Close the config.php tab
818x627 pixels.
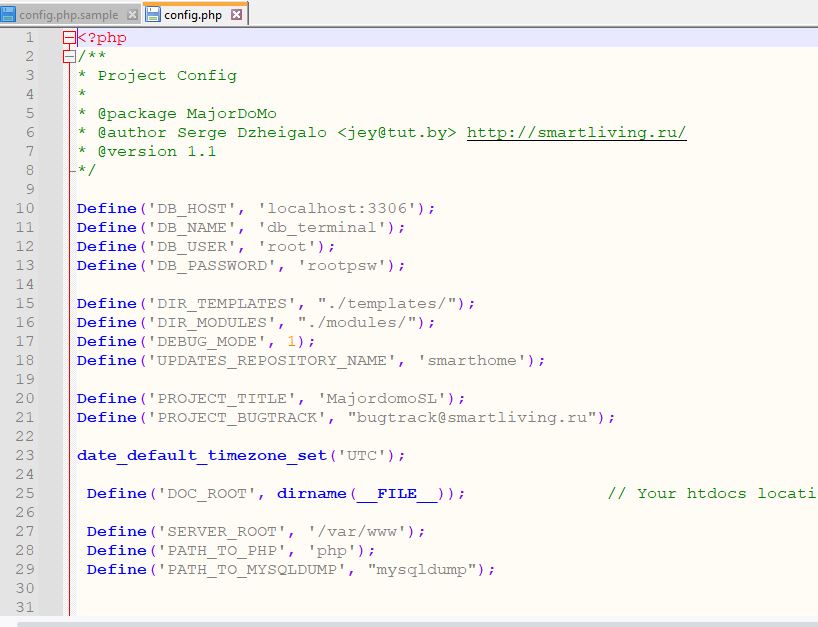[x=236, y=15]
